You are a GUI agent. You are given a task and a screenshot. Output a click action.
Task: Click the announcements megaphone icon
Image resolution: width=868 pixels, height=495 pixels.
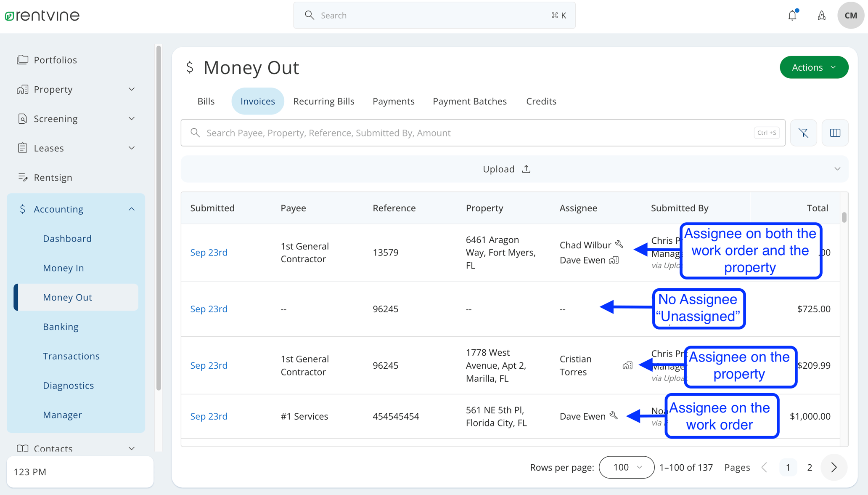tap(821, 15)
